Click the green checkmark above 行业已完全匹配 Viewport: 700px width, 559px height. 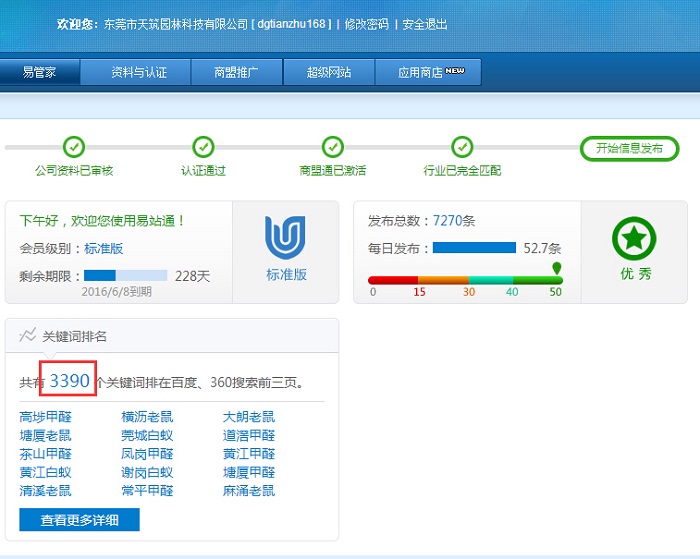click(461, 148)
